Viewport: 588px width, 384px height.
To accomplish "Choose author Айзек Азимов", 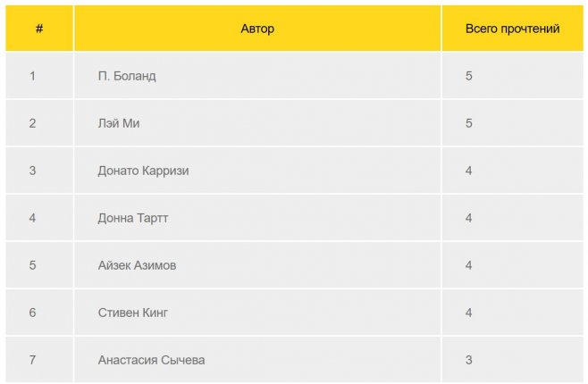I will 137,265.
